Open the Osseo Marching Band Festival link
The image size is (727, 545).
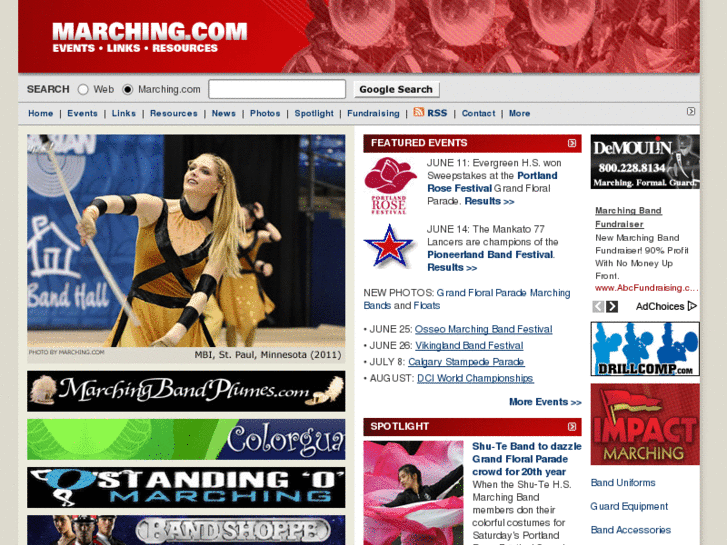point(484,329)
